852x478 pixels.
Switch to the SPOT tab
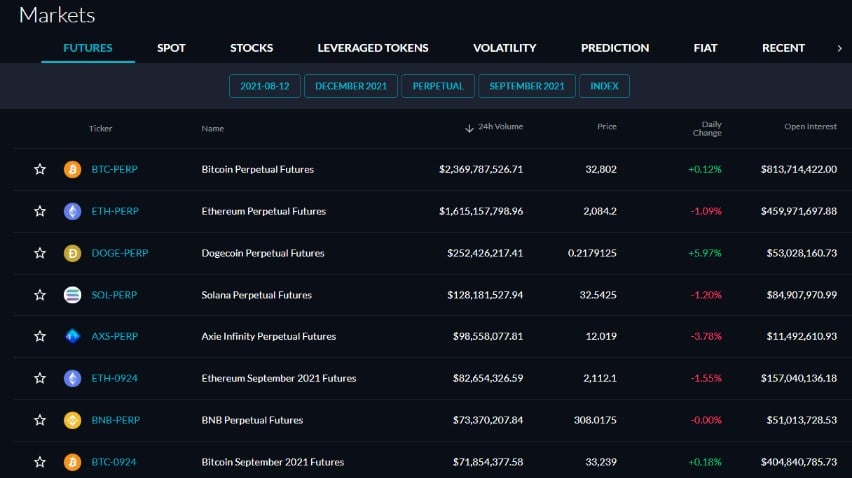[171, 48]
